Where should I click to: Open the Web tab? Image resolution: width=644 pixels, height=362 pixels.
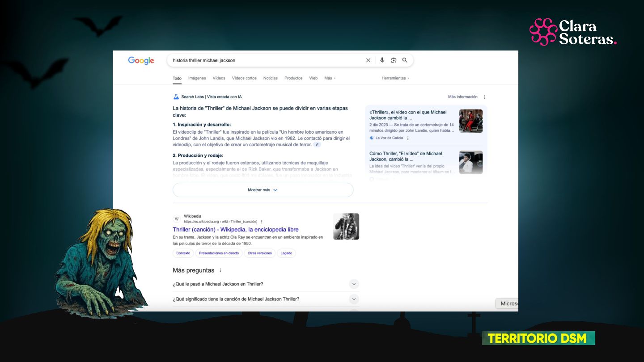click(x=314, y=78)
